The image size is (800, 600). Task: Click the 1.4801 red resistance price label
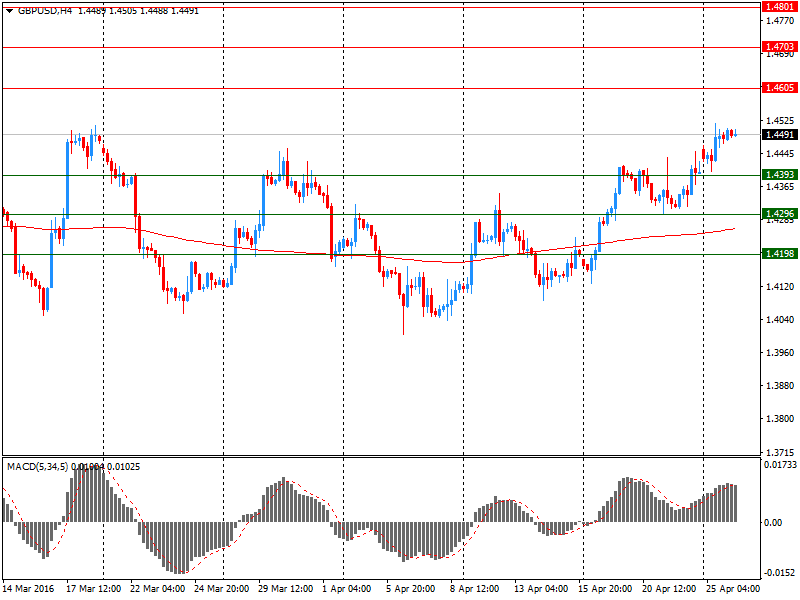point(780,7)
